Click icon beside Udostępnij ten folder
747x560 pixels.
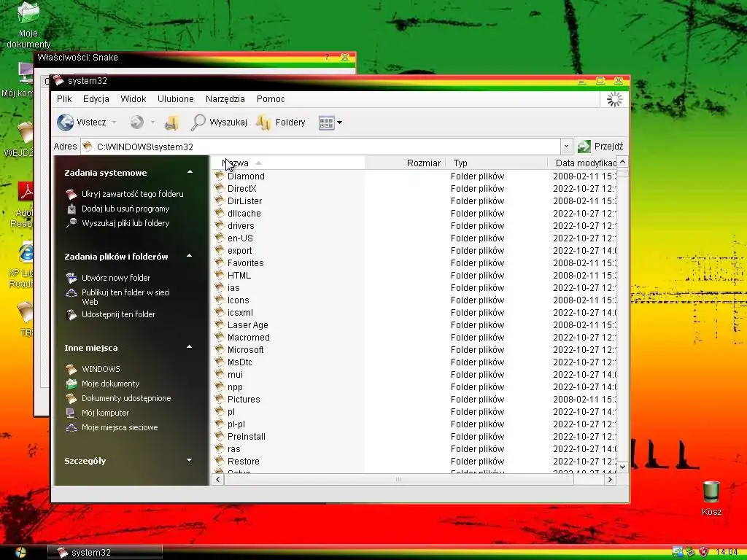click(71, 314)
